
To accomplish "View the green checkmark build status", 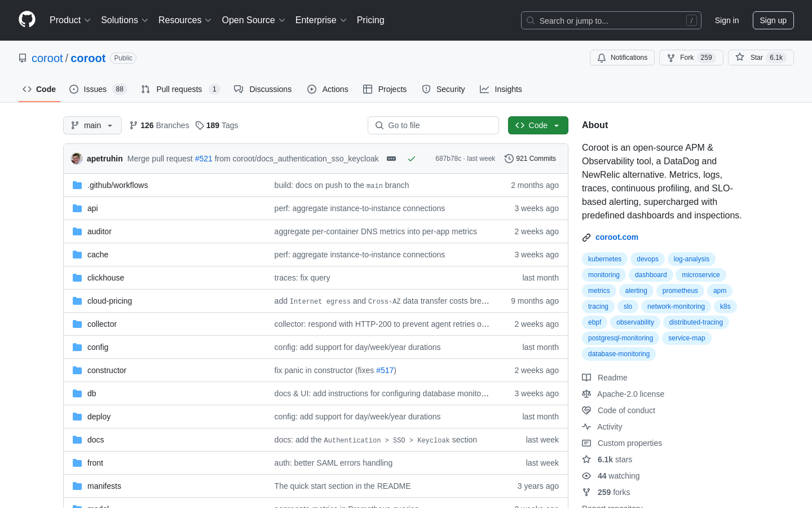I will tap(412, 159).
